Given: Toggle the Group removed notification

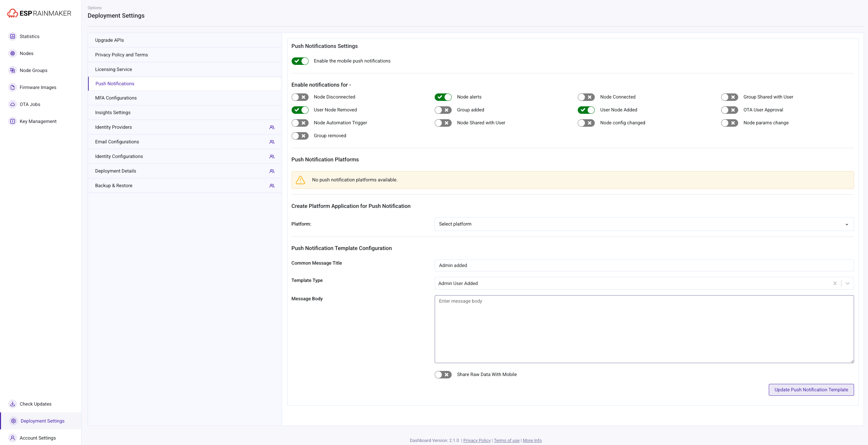Looking at the screenshot, I should [x=300, y=136].
